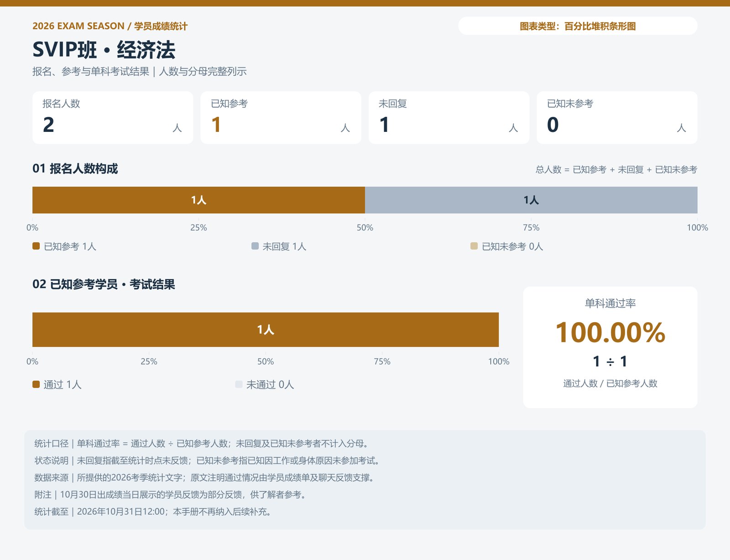Click the 单科通过率 card title
Viewport: 730px width, 560px height.
[610, 303]
